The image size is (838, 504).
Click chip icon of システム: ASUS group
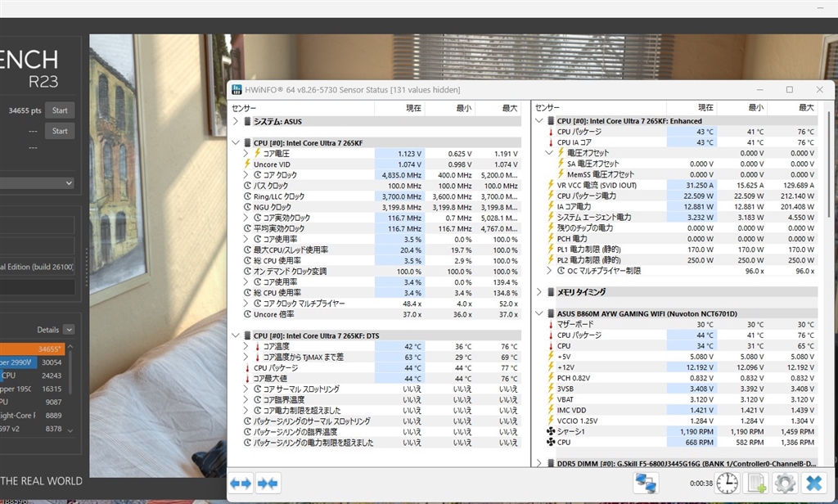pyautogui.click(x=247, y=121)
